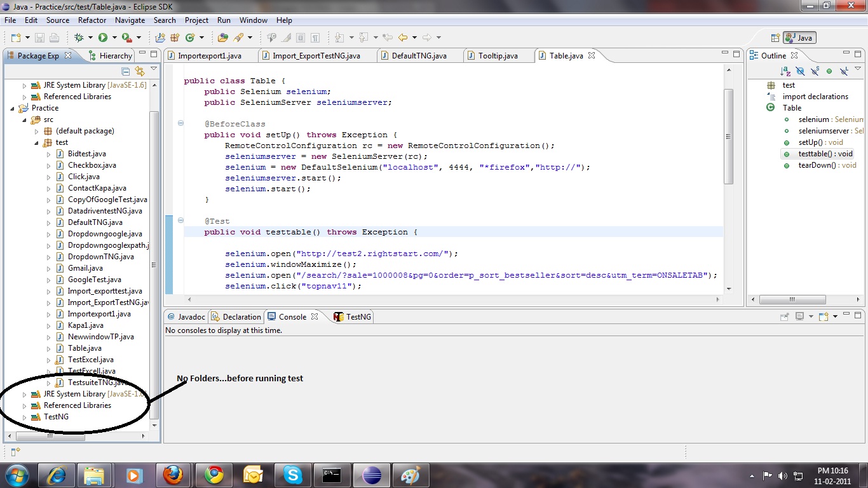868x488 pixels.
Task: Toggle alphabetical sorting in the Outline view
Action: coord(785,71)
